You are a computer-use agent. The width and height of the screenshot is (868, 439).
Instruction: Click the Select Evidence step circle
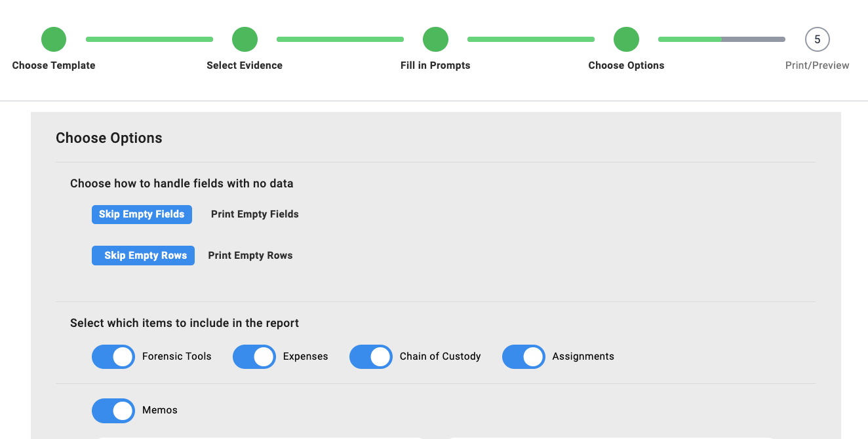click(245, 39)
